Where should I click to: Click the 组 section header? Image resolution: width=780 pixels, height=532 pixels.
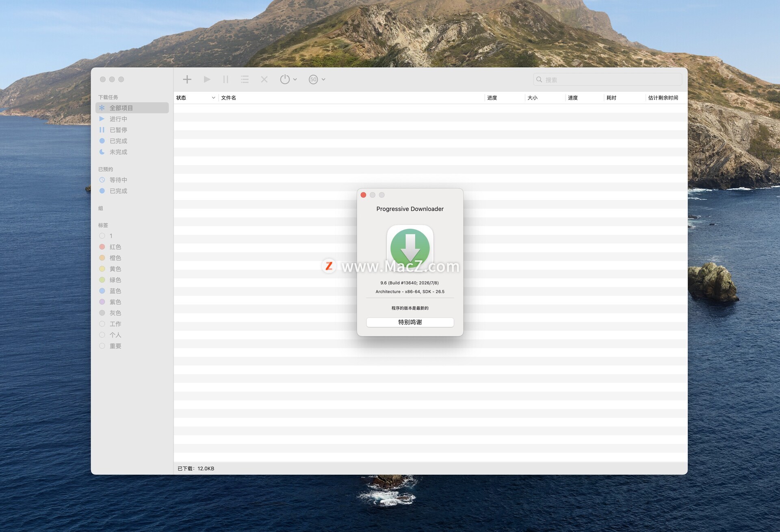[101, 208]
